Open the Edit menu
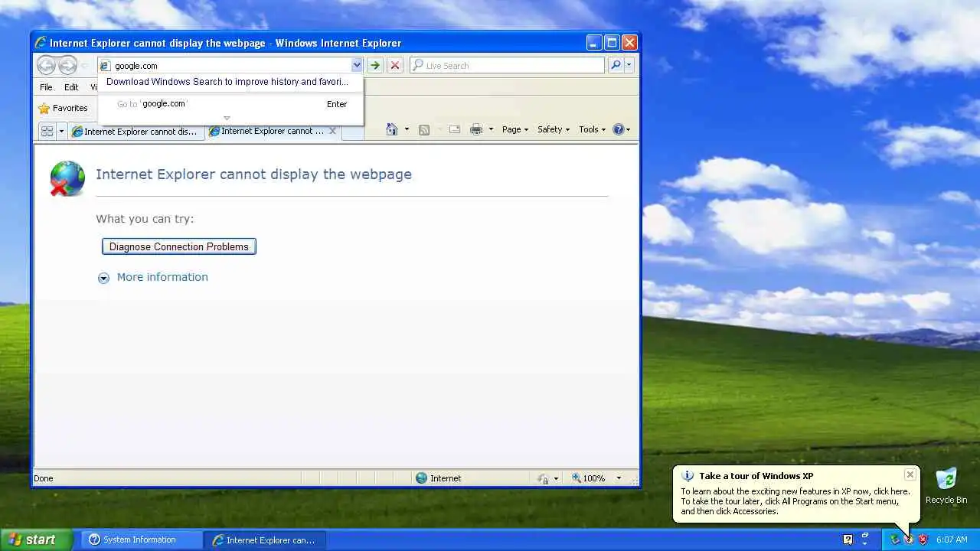The image size is (980, 551). tap(71, 87)
